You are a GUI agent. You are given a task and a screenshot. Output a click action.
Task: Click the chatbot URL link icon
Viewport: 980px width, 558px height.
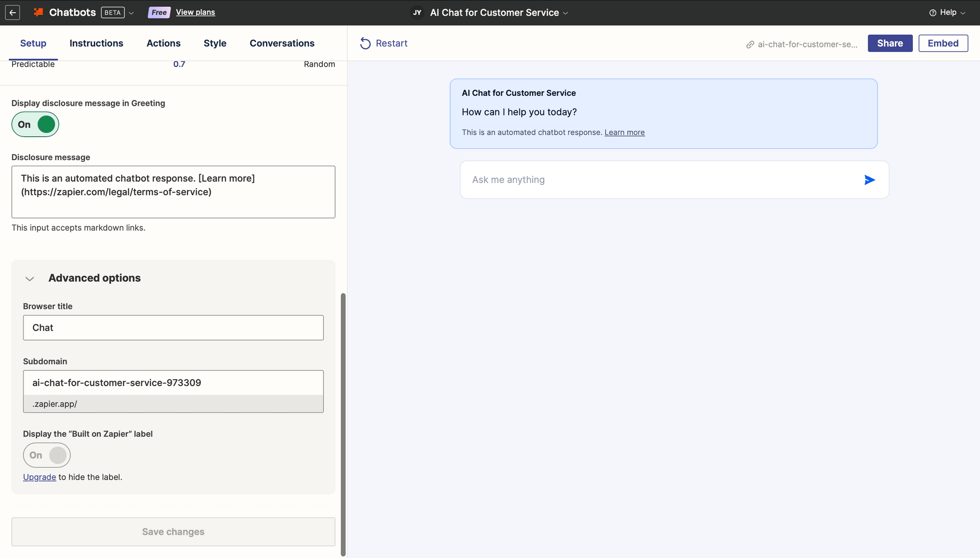tap(749, 44)
